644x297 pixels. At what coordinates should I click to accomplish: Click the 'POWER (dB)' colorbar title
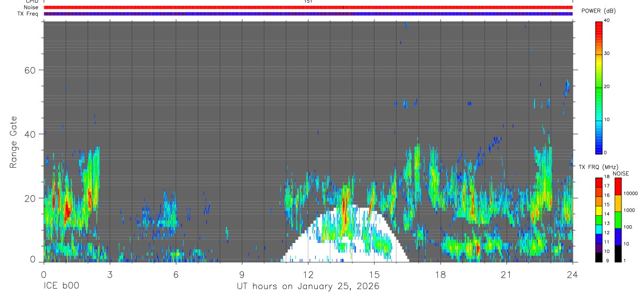(x=598, y=11)
